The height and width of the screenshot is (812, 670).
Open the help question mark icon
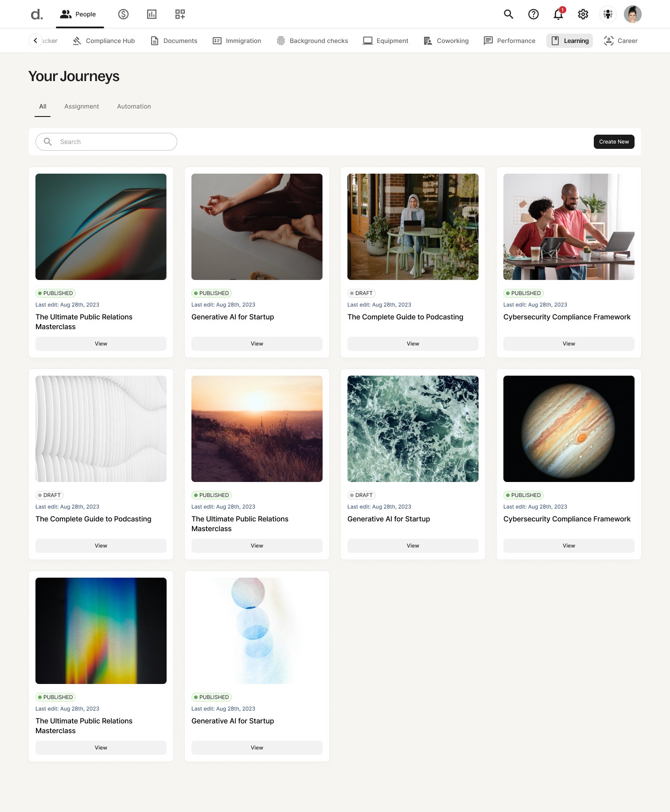(x=534, y=14)
